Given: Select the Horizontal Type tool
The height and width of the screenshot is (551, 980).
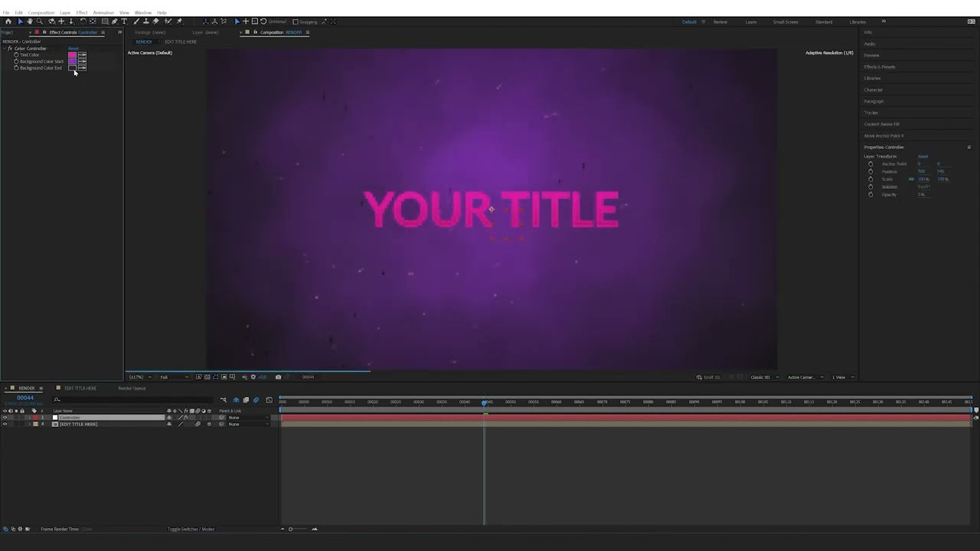Looking at the screenshot, I should click(x=125, y=21).
